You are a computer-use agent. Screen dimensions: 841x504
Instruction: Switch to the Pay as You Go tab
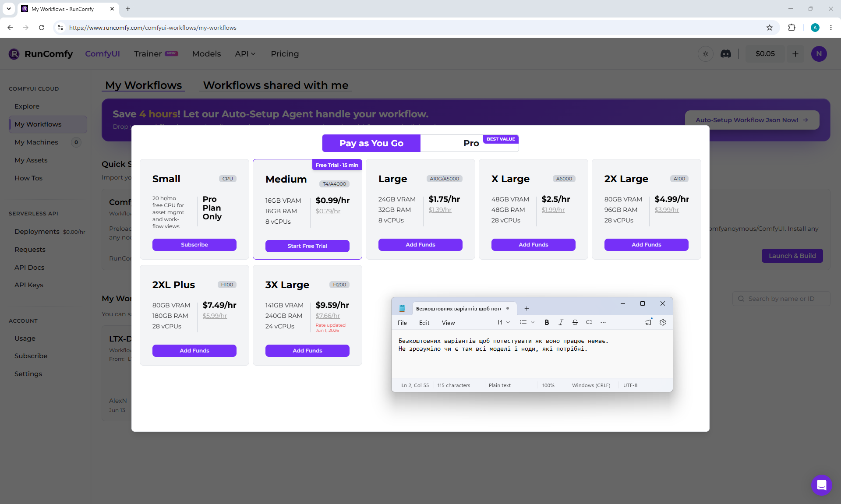[x=371, y=143]
